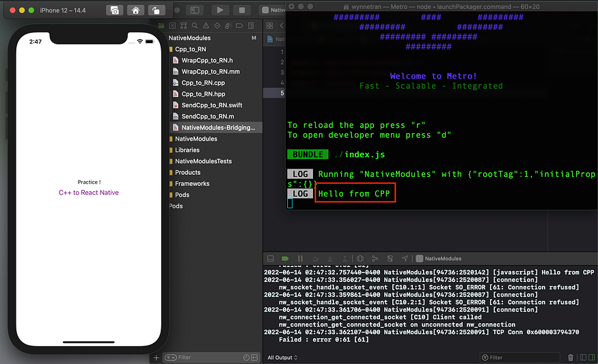Take a simulator screenshot with the camera icon

point(114,10)
